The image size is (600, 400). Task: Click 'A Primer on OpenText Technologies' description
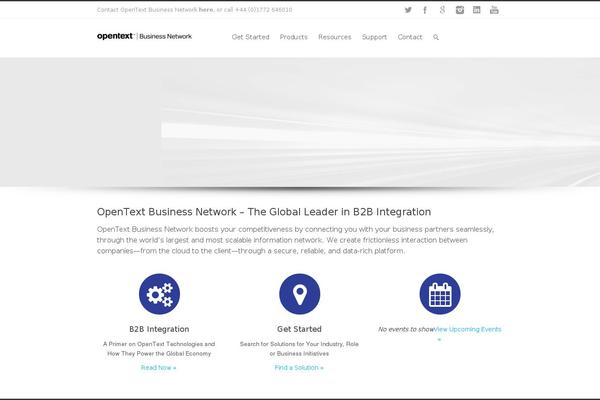click(x=159, y=349)
